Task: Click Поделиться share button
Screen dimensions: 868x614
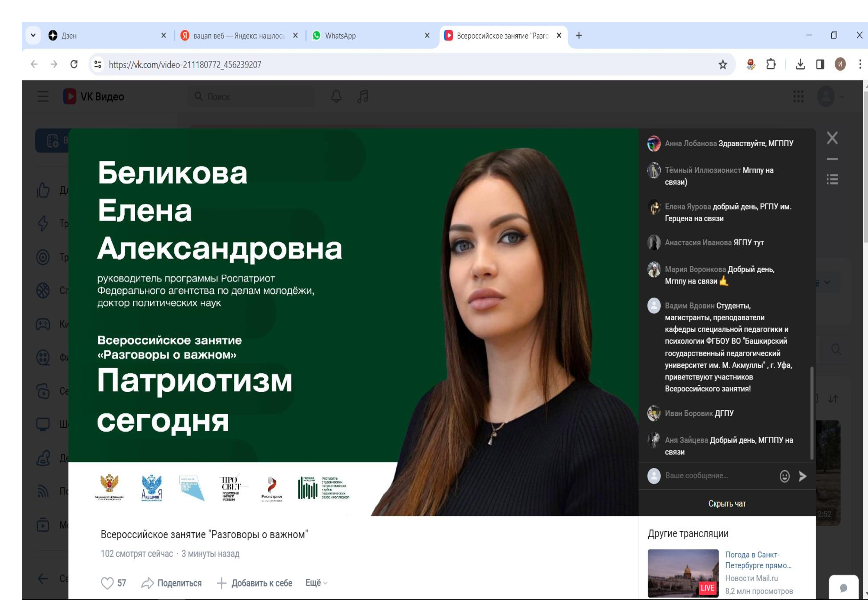Action: tap(172, 583)
